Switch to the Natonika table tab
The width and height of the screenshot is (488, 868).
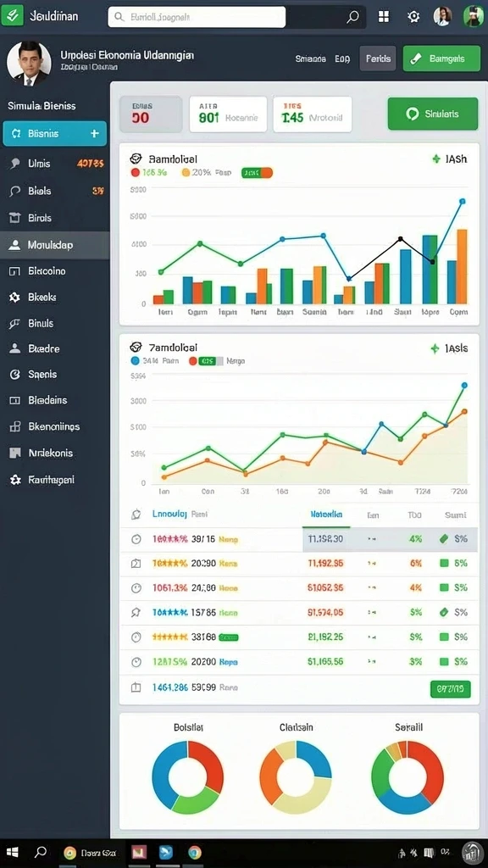326,515
